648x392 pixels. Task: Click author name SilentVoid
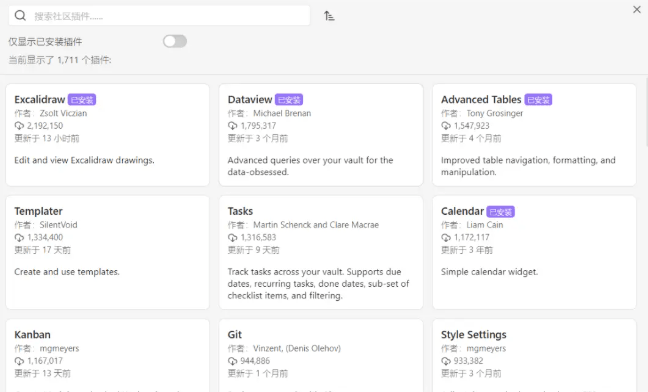[58, 225]
